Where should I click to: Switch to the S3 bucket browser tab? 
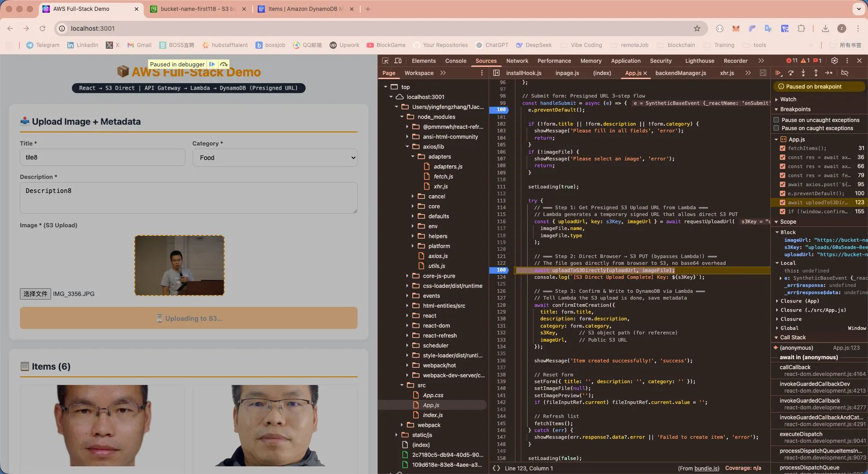click(x=199, y=9)
